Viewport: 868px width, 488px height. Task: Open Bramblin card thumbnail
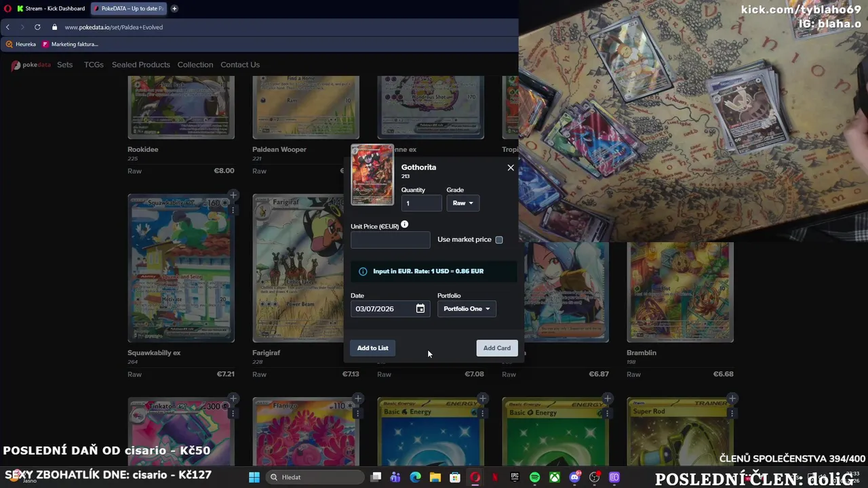680,292
